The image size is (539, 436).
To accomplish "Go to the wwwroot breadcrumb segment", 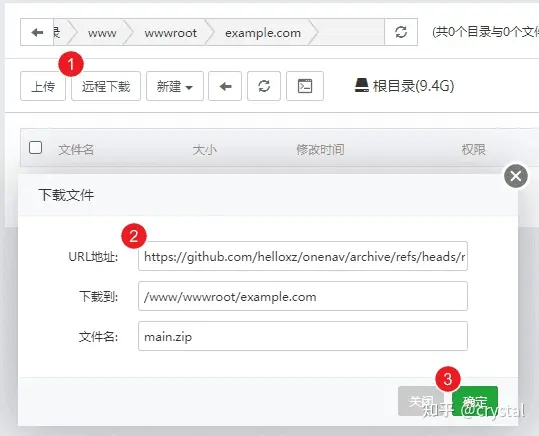I will pyautogui.click(x=170, y=33).
